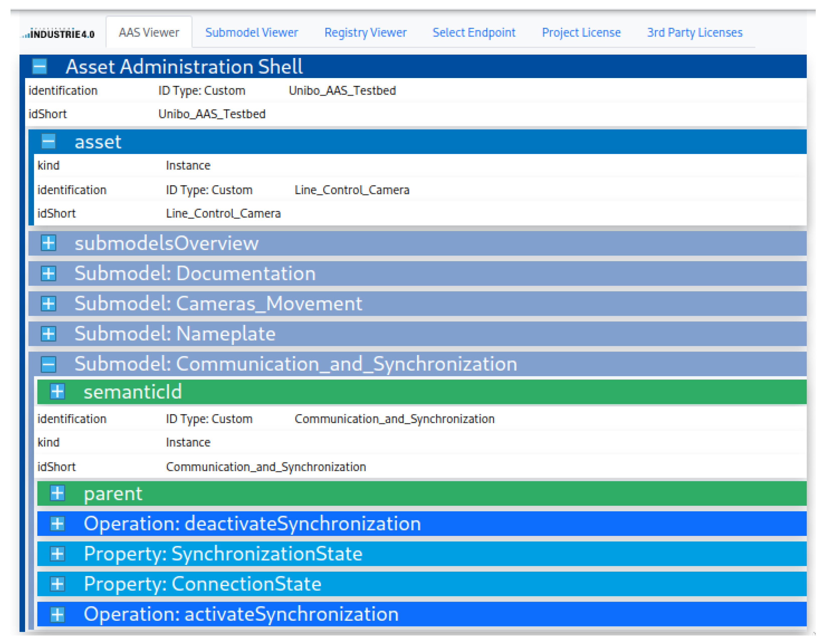Viewport: 822px width, 644px height.
Task: Open the Registry Viewer tab
Action: 365,33
